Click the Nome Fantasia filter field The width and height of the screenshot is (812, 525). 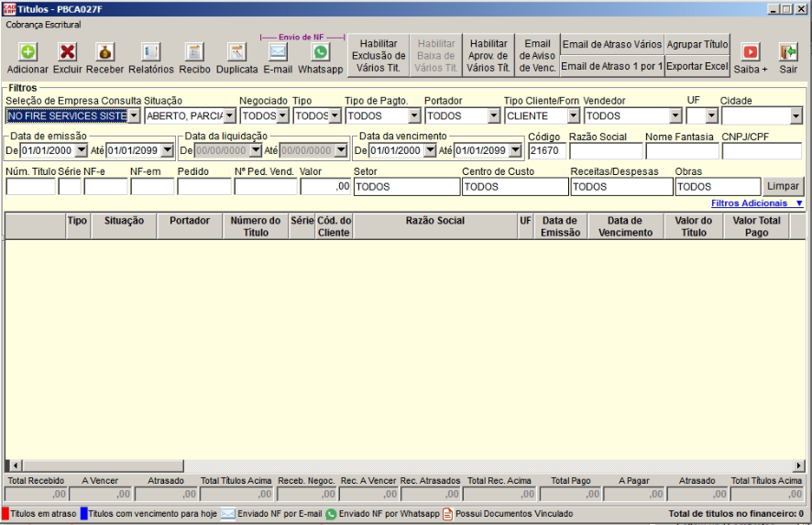click(682, 150)
